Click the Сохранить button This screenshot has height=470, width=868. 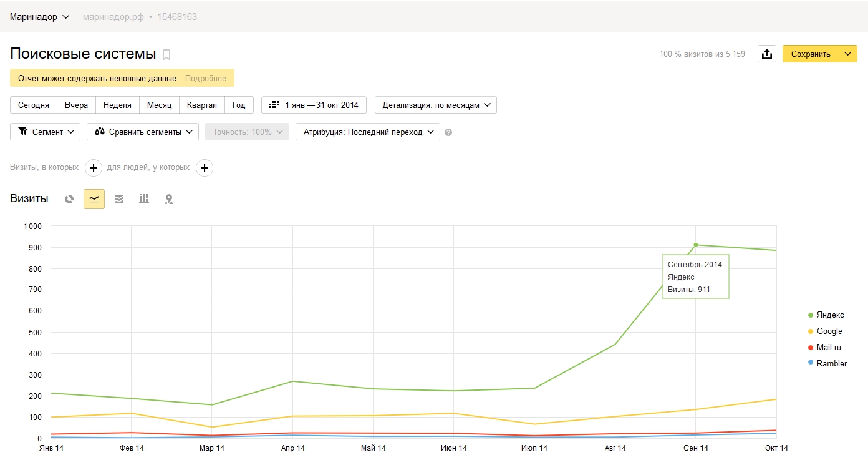pos(811,54)
